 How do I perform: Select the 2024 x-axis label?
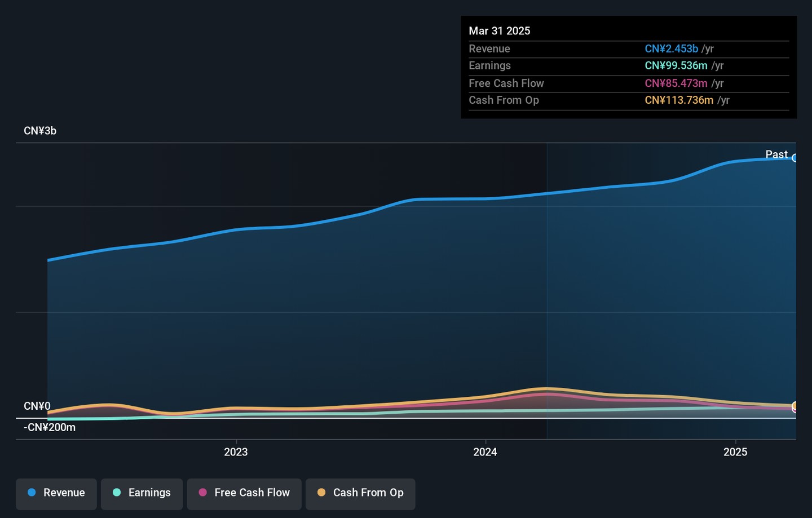[x=485, y=452]
